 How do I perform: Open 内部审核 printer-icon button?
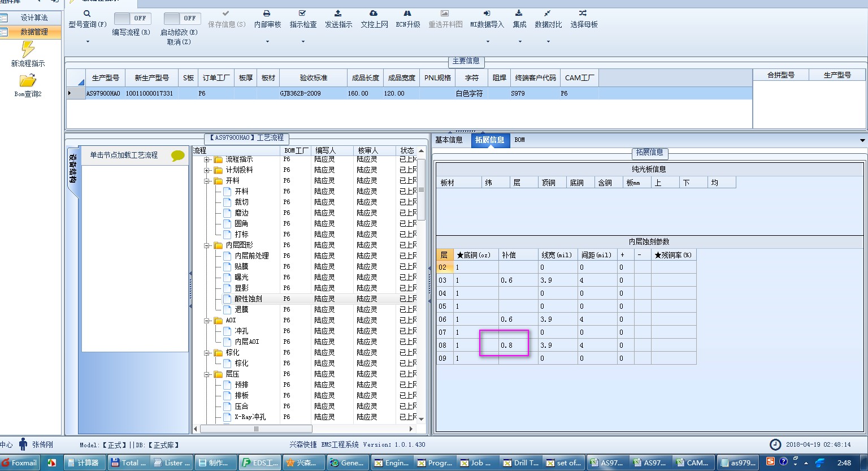[x=267, y=19]
